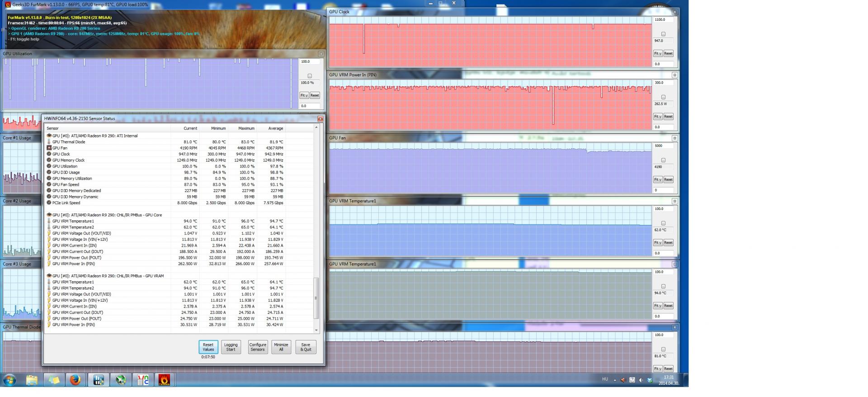
Task: Click Fit y in GPU Utilization graph
Action: point(304,95)
